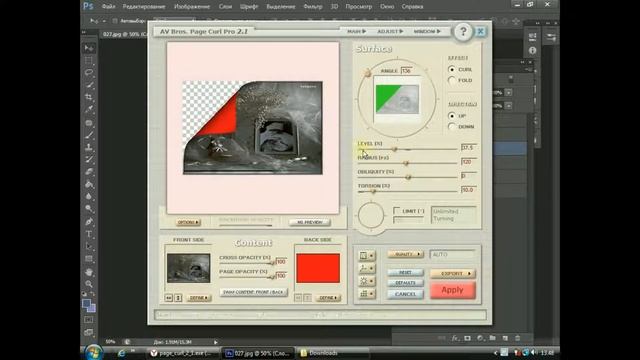Open the Слои menu
This screenshot has height=360, width=640.
[225, 7]
